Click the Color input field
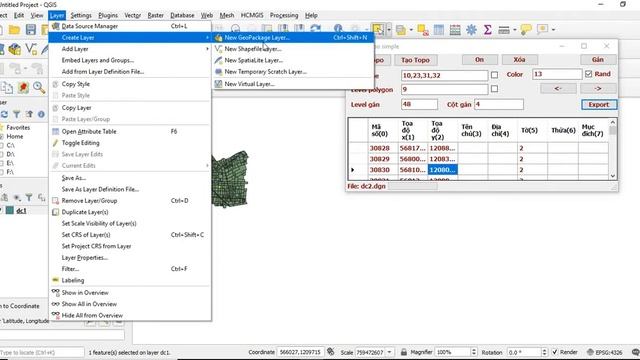This screenshot has width=640, height=360. pyautogui.click(x=557, y=74)
